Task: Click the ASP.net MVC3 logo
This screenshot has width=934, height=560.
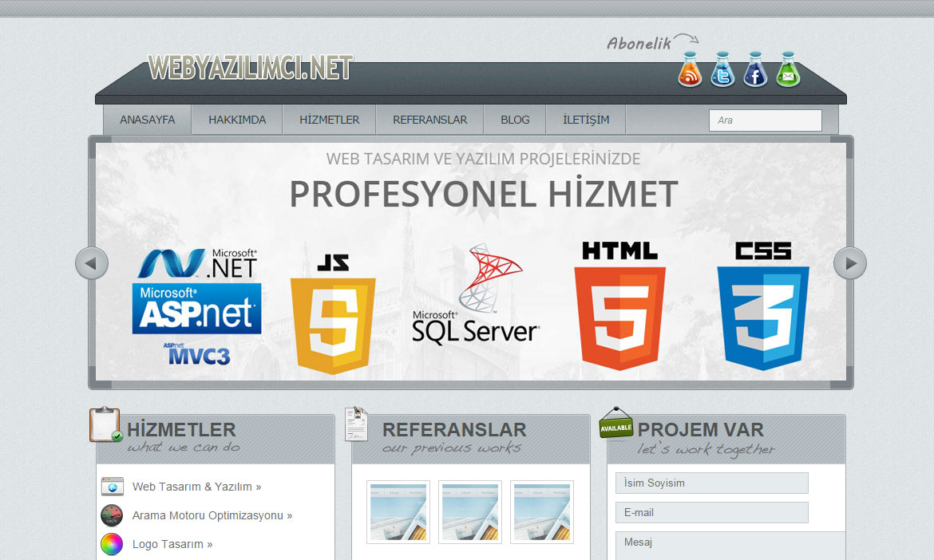Action: tap(196, 353)
